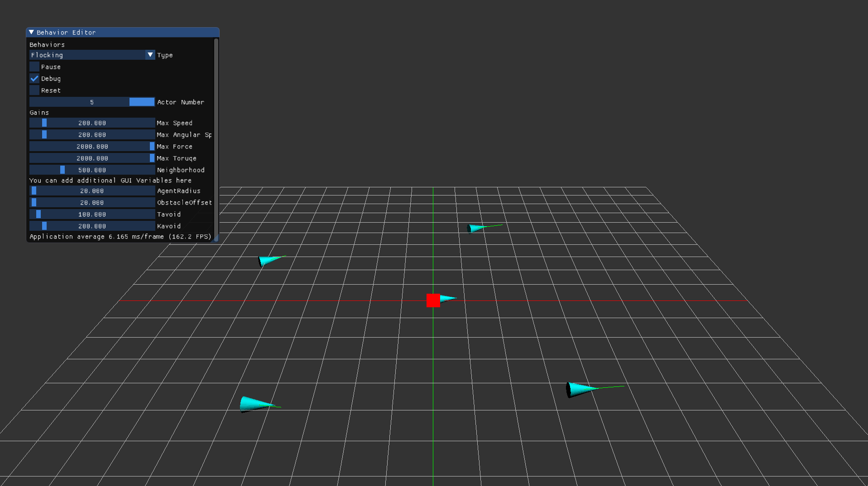This screenshot has height=486, width=868.
Task: Click the Behaviors section label
Action: [x=47, y=44]
